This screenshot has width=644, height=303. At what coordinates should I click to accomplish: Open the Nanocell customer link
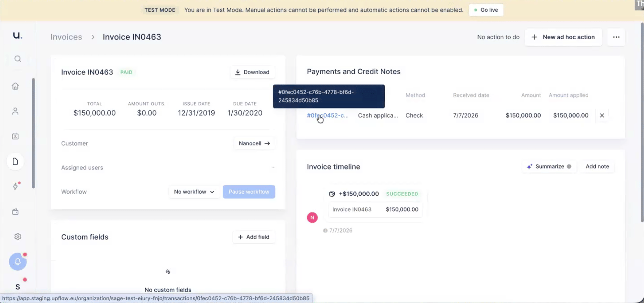tap(254, 143)
